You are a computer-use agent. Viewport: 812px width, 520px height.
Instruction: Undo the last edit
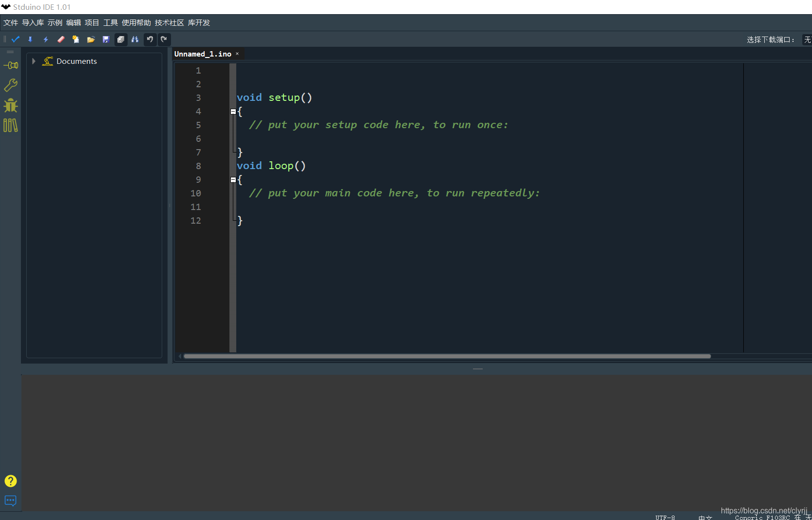coord(150,39)
